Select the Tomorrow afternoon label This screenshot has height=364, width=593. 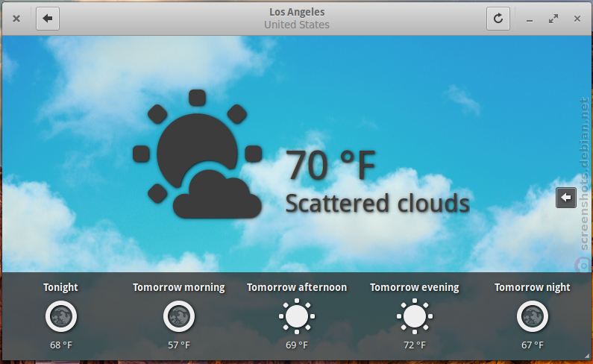tap(297, 287)
